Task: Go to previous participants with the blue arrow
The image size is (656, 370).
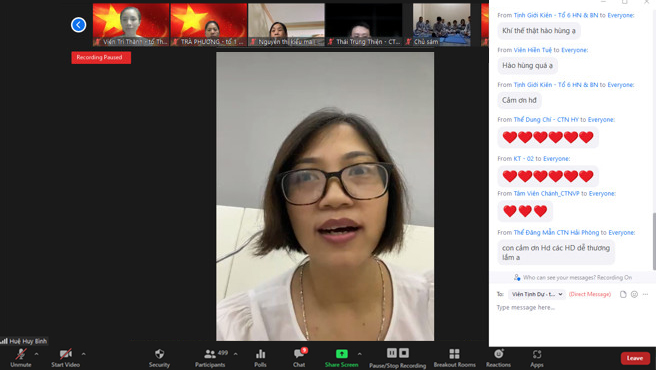Action: (78, 25)
